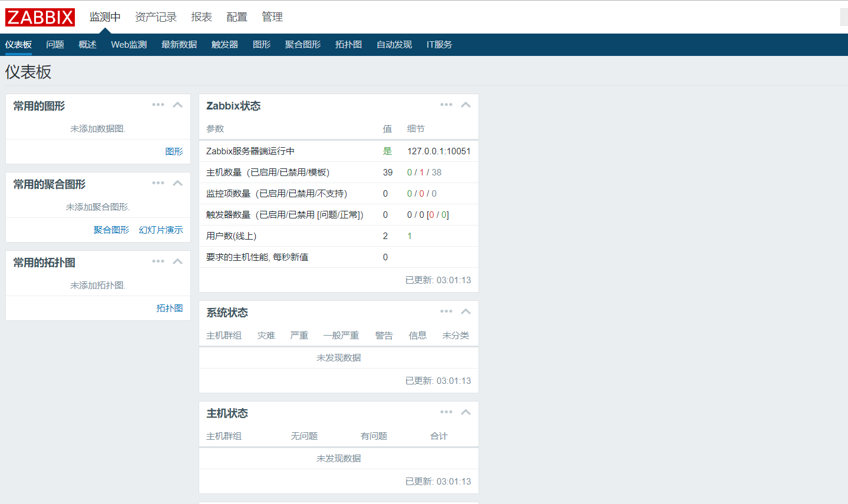Switch to the 概述 submenu tab
848x504 pixels.
[87, 45]
